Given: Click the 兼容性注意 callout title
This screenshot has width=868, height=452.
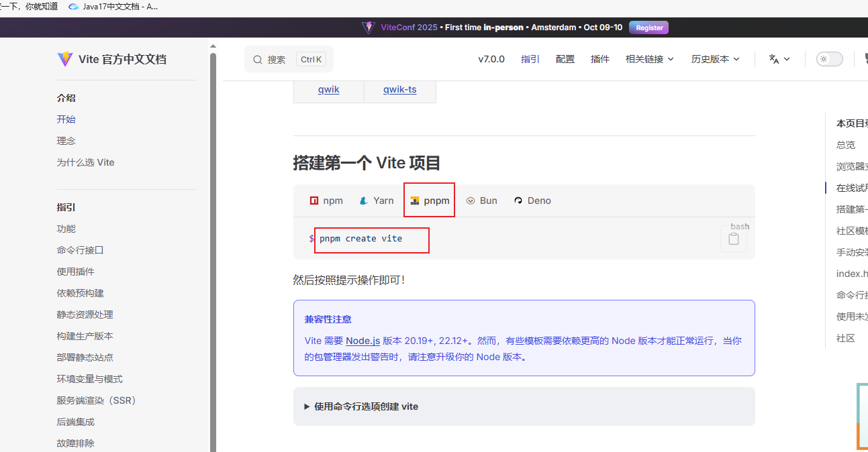Looking at the screenshot, I should [x=328, y=319].
